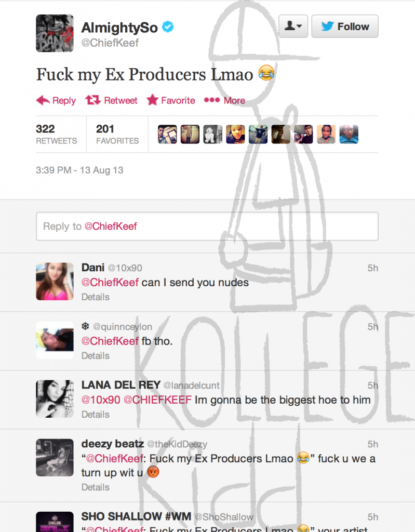
Task: Open the user actions person dropdown
Action: pos(293,26)
